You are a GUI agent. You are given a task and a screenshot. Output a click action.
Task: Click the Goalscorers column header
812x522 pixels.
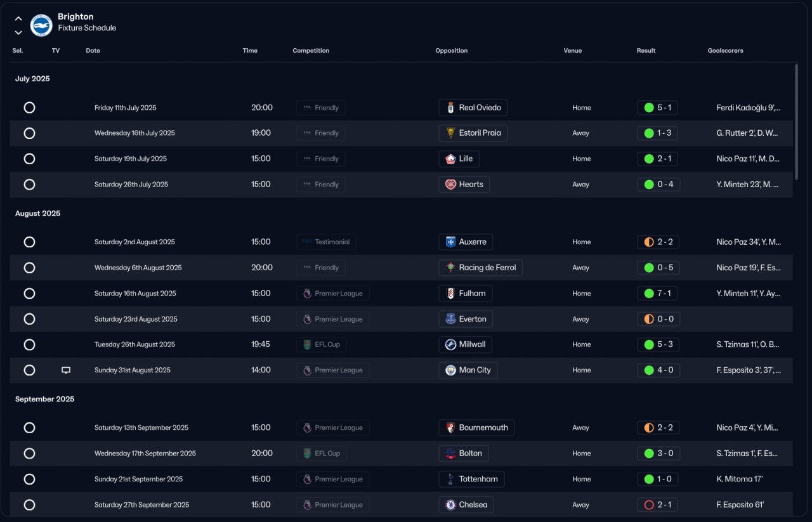tap(726, 51)
